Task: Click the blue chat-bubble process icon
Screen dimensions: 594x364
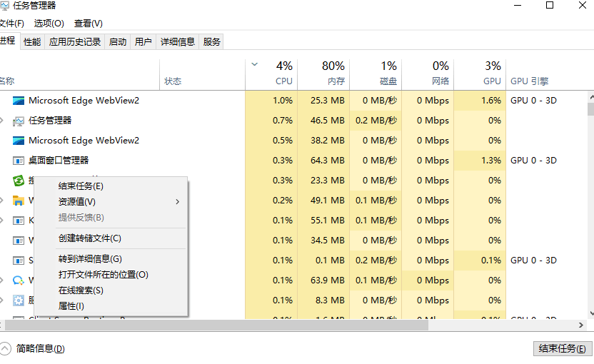Action: [x=18, y=280]
